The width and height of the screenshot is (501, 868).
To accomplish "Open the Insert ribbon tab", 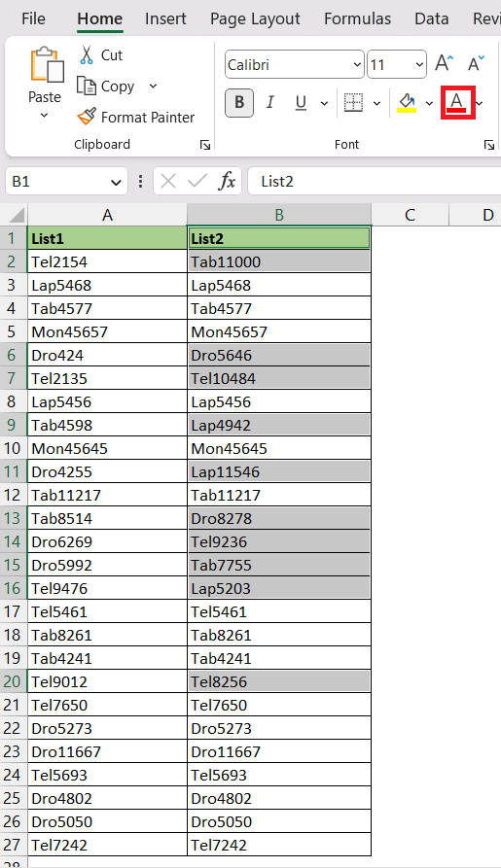I will point(165,18).
